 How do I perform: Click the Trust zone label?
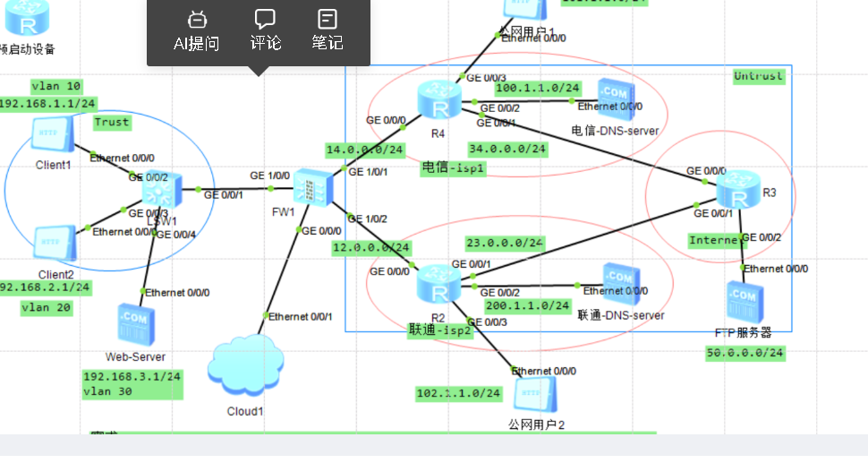[112, 123]
